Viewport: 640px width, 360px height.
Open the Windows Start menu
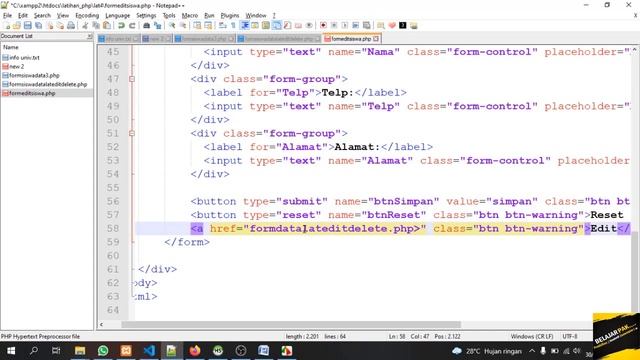point(11,351)
